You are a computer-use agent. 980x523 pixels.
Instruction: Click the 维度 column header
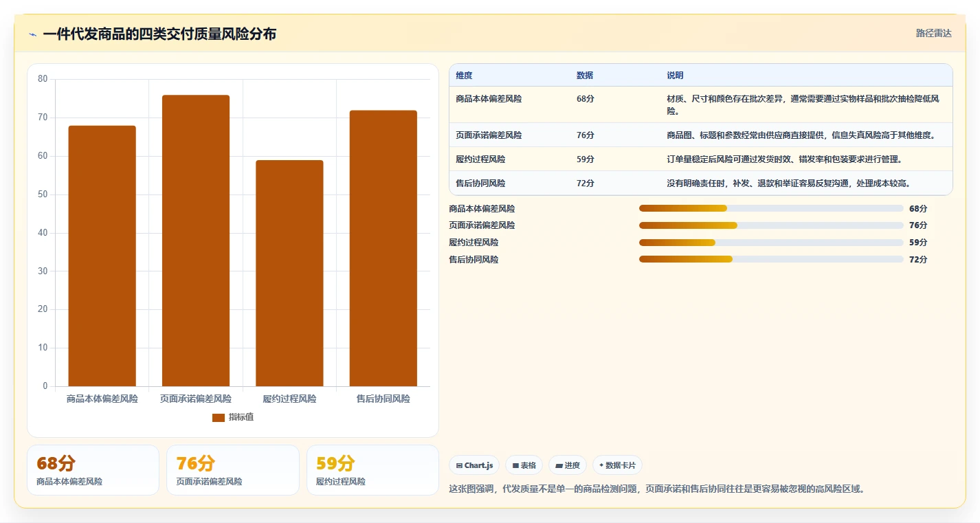click(x=464, y=76)
